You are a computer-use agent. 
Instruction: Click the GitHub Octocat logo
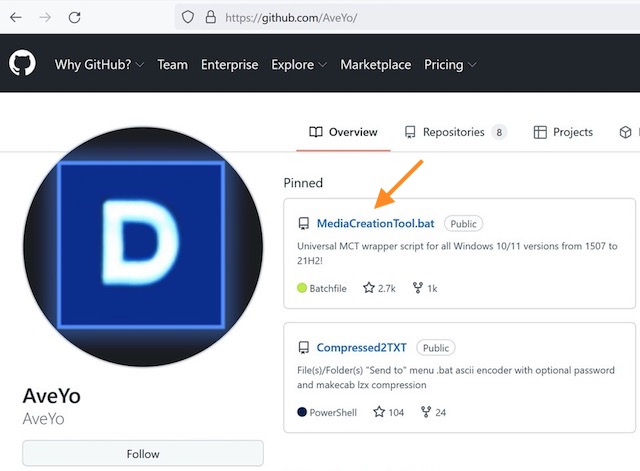22,64
